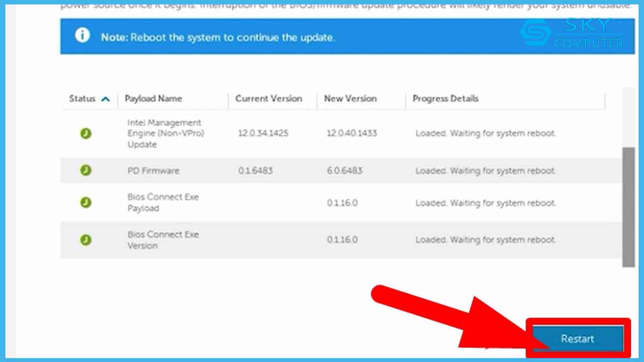Click new version 12.0.40.1433

(352, 133)
